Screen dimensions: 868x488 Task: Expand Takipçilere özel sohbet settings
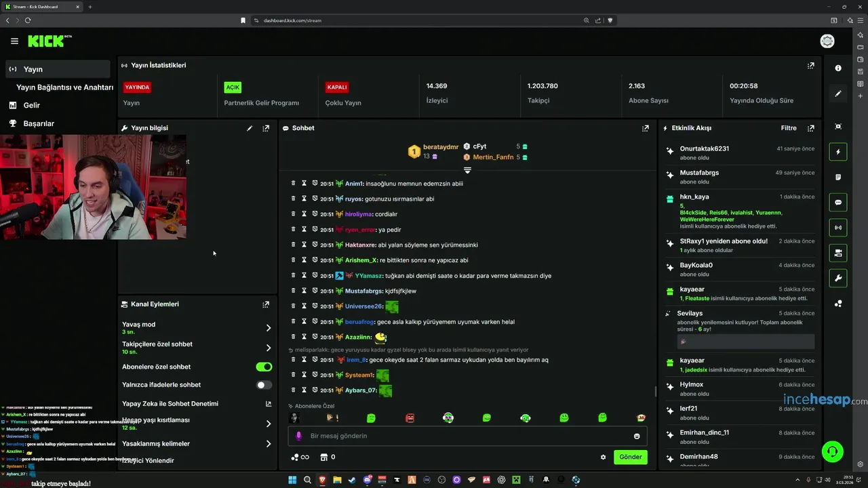pyautogui.click(x=269, y=348)
